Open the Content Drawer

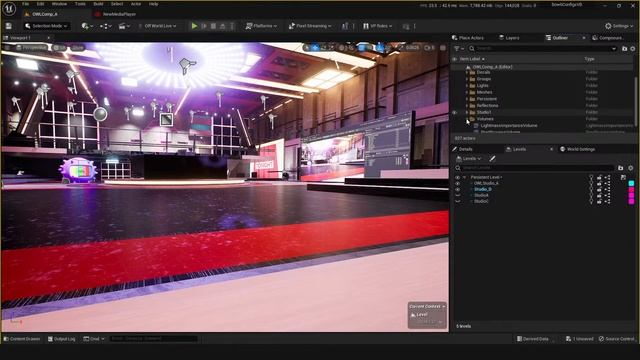point(22,339)
